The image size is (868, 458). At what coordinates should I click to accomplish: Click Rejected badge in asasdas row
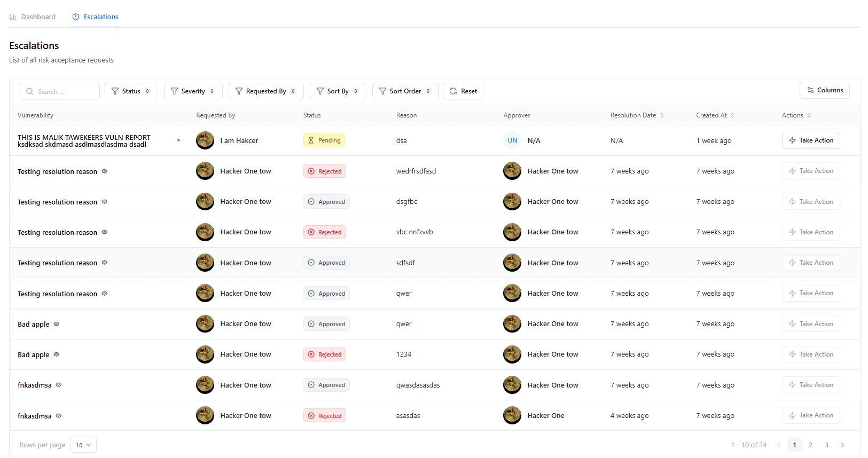coord(325,416)
